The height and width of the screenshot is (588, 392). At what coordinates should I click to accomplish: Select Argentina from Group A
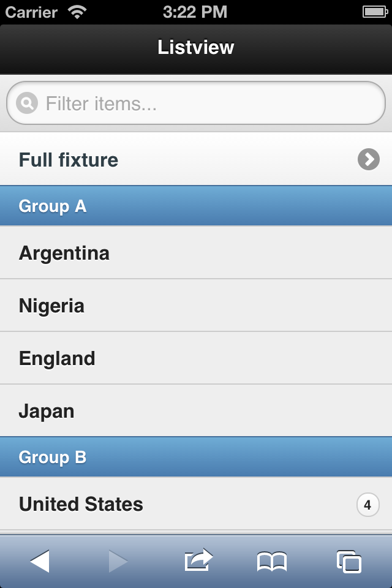pos(196,252)
